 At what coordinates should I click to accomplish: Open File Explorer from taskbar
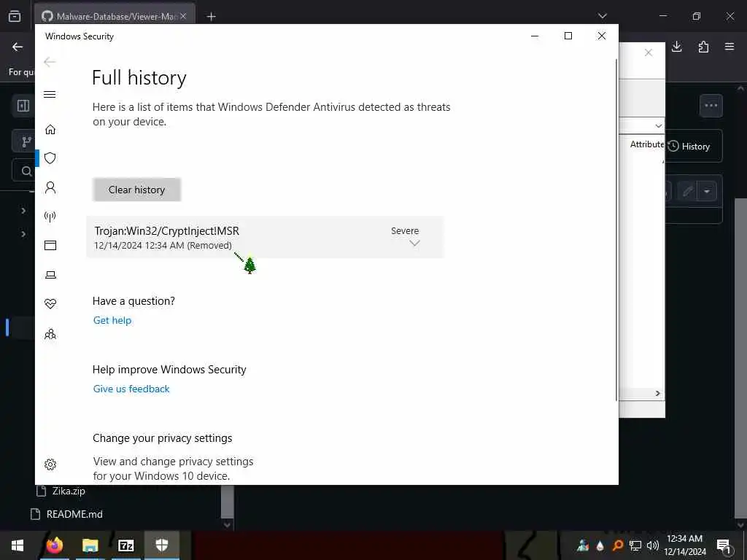tap(90, 545)
